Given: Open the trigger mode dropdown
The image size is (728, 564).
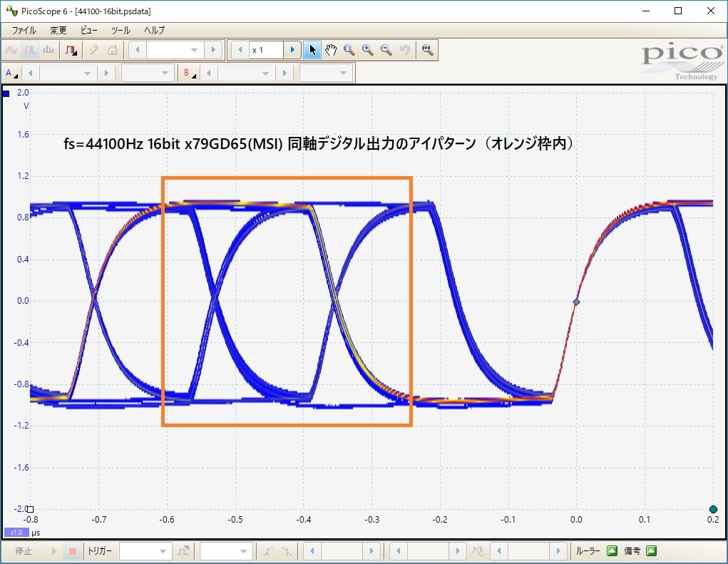Looking at the screenshot, I should [x=163, y=551].
